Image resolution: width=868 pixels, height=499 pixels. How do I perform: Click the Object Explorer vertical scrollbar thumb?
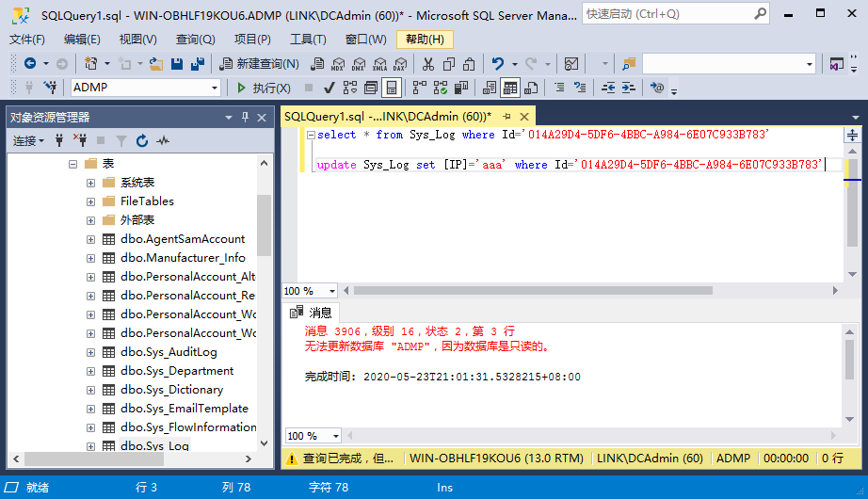264,225
